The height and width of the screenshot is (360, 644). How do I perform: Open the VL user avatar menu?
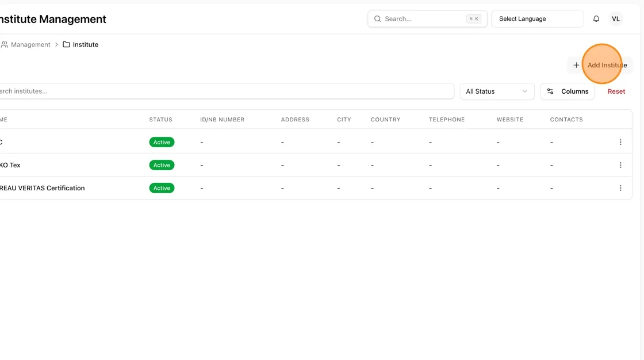click(x=616, y=19)
